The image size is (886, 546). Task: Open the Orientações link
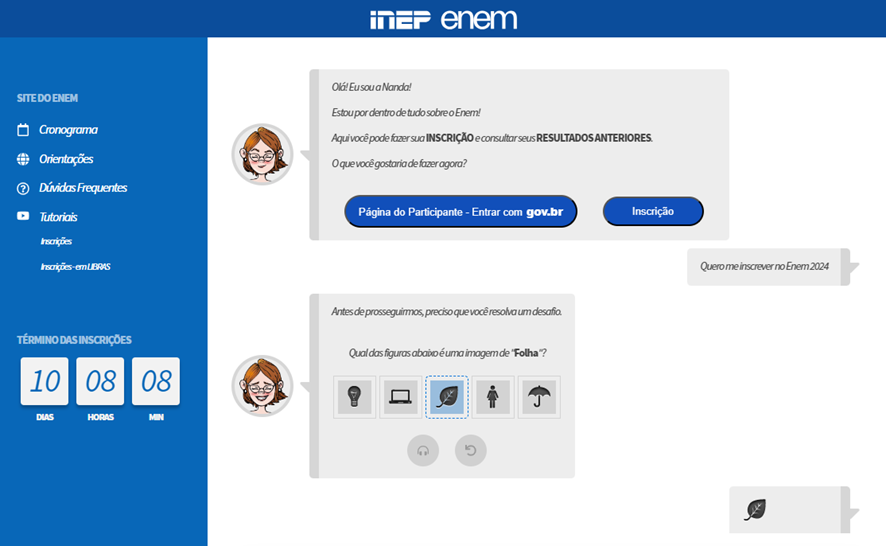click(66, 159)
